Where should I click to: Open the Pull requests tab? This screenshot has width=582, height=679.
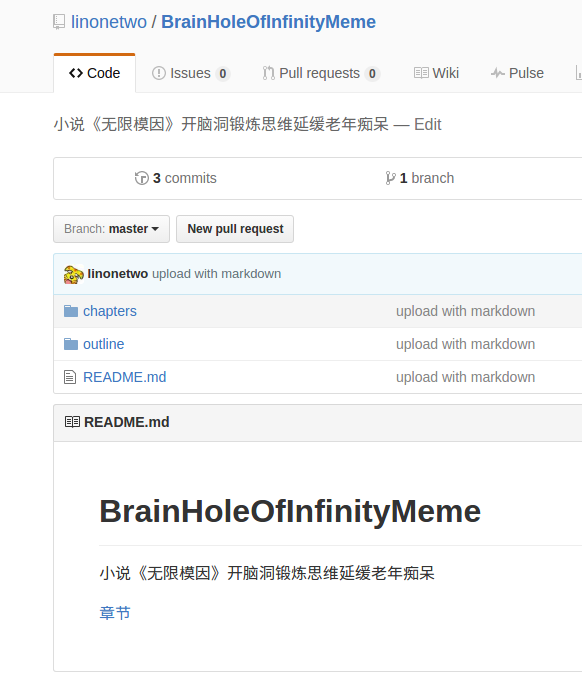(x=321, y=73)
